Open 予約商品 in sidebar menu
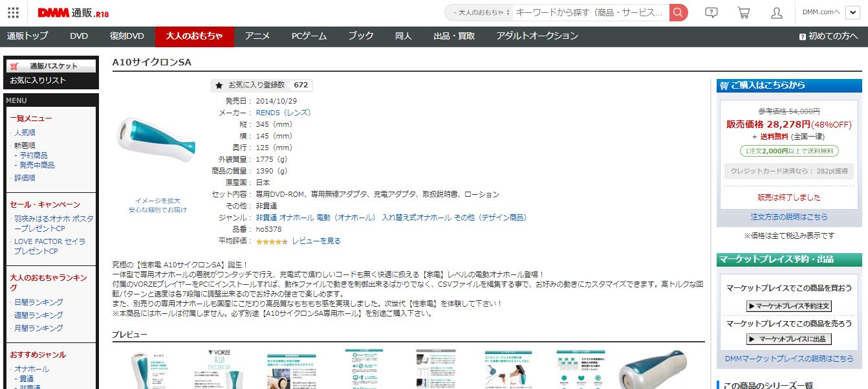This screenshot has width=868, height=389. [34, 155]
